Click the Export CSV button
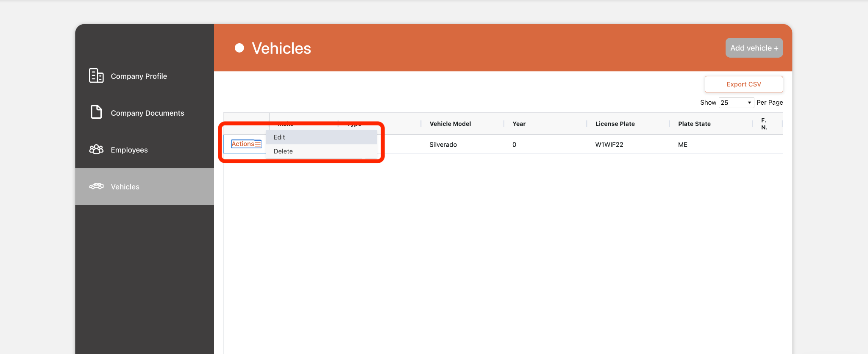Viewport: 868px width, 354px height. coord(743,84)
